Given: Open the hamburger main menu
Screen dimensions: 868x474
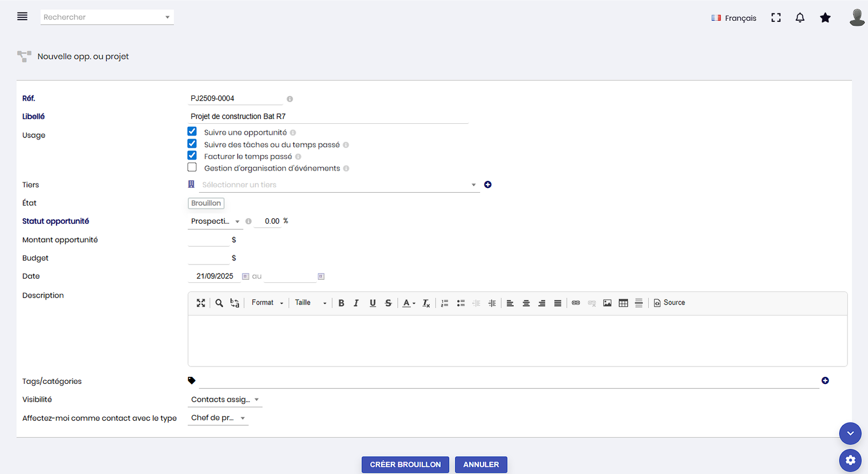Looking at the screenshot, I should tap(22, 16).
